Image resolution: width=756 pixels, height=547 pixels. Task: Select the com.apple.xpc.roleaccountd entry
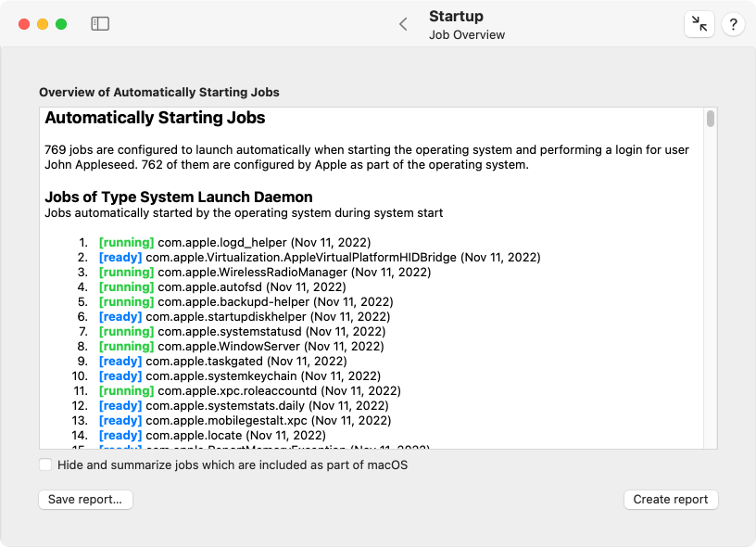point(250,390)
